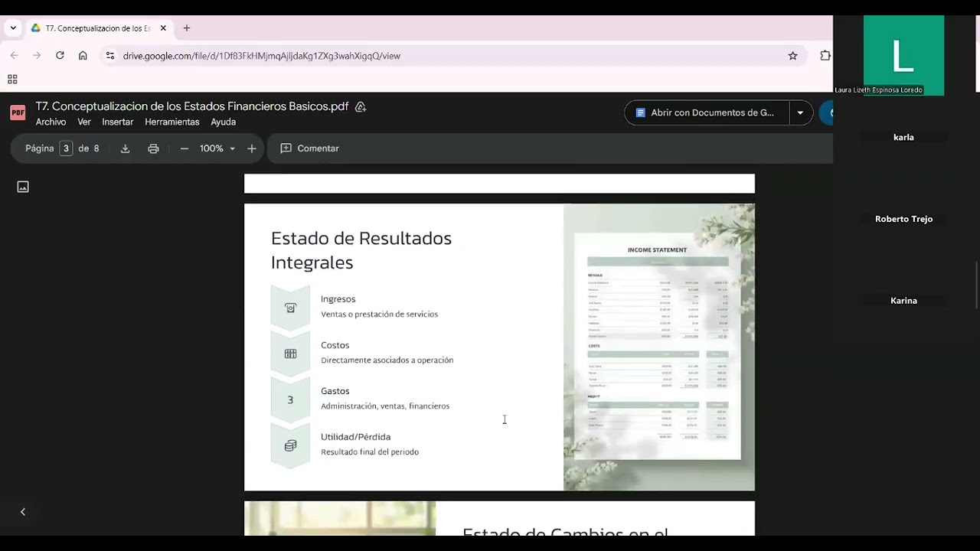Click the vertical scrollbar on the right edge
This screenshot has height=551, width=980.
tap(976, 285)
